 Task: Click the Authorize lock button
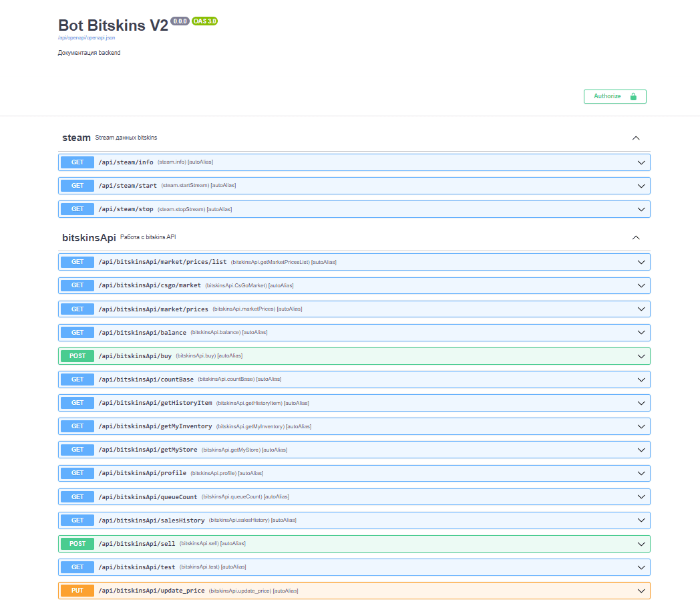point(615,96)
